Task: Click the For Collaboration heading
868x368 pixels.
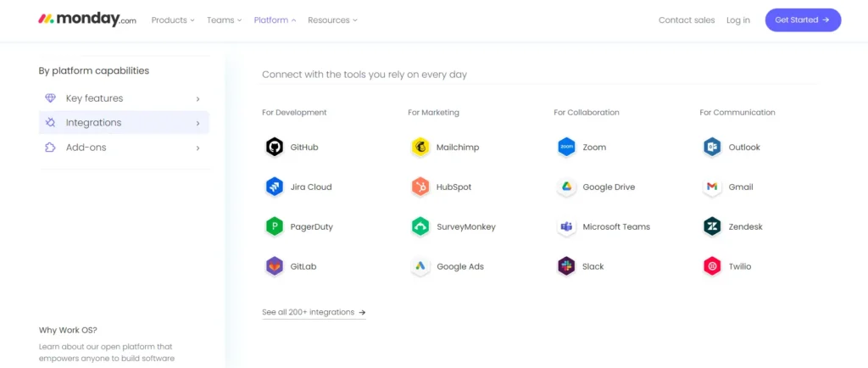Action: point(587,112)
